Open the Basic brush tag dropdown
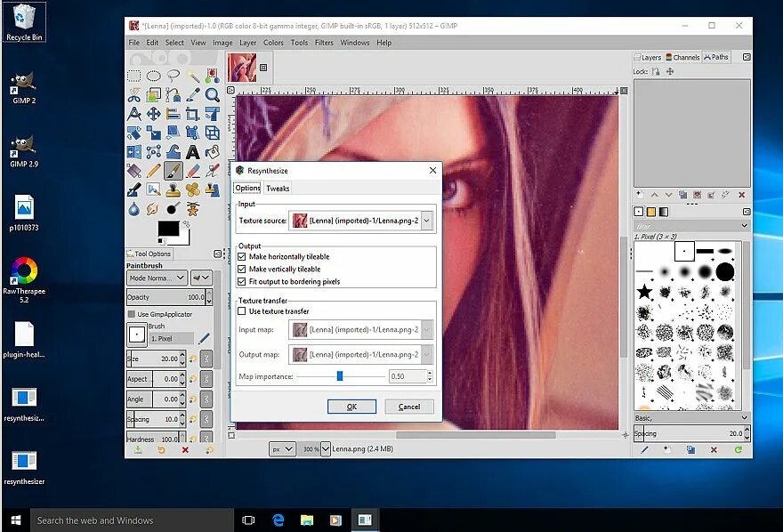Screen dimensions: 783x532 tap(744, 417)
